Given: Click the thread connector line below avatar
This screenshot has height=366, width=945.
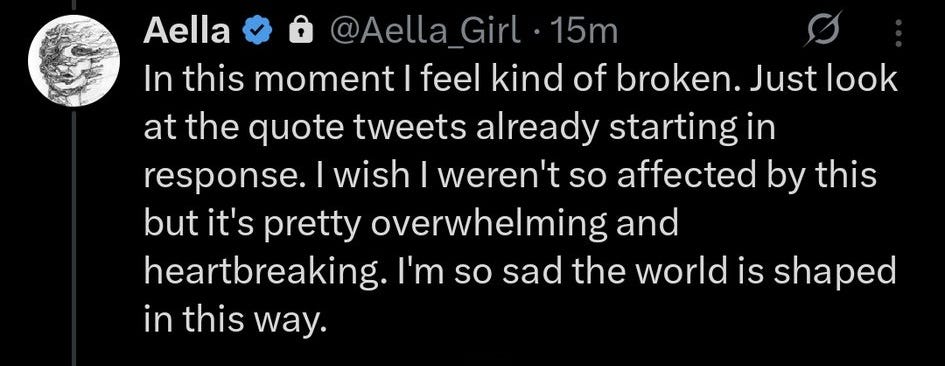Looking at the screenshot, I should [74, 238].
